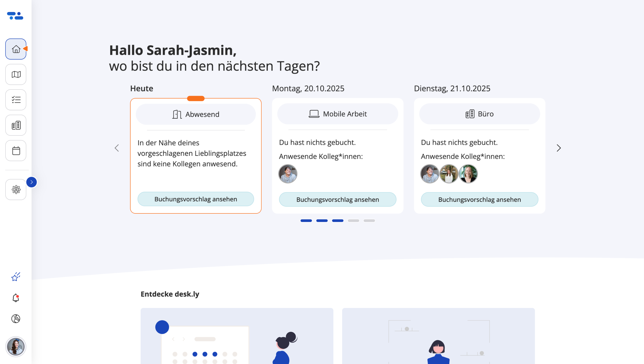Open the settings gear icon

16,190
